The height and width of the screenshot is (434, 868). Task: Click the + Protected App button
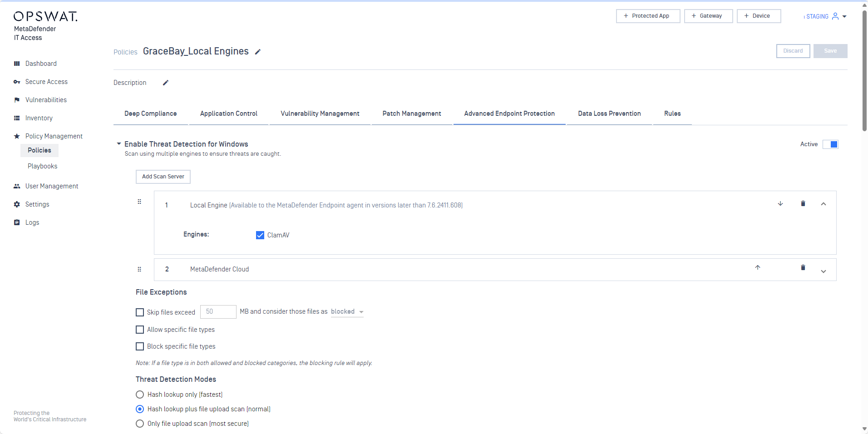coord(648,16)
